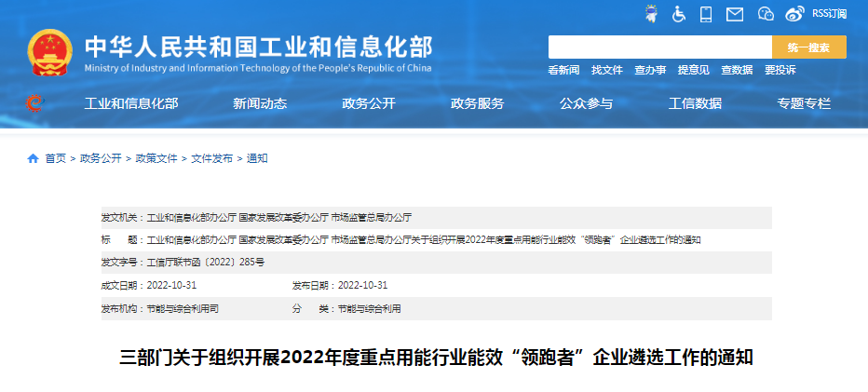Viewport: 868px width, 392px height.
Task: Open the WeChat icon
Action: tap(766, 13)
